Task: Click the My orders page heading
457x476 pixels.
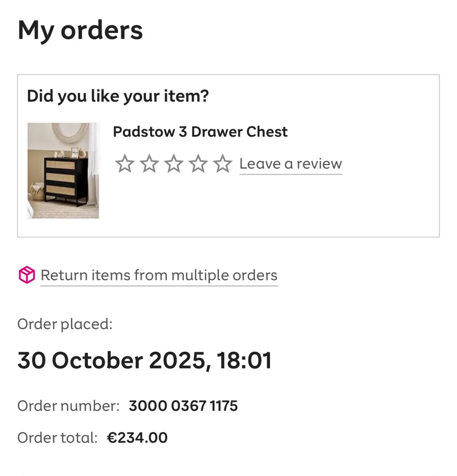Action: (81, 29)
